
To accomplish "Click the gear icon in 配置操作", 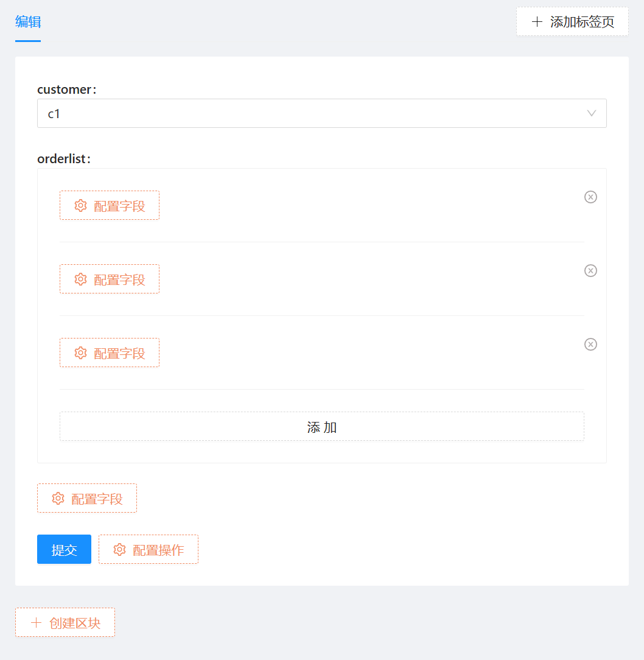I will (119, 550).
